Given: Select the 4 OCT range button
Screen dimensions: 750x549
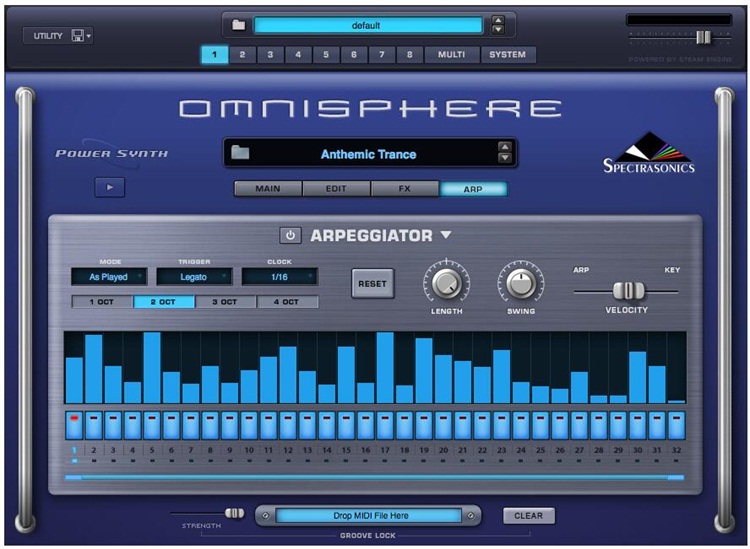Looking at the screenshot, I should coord(287,302).
